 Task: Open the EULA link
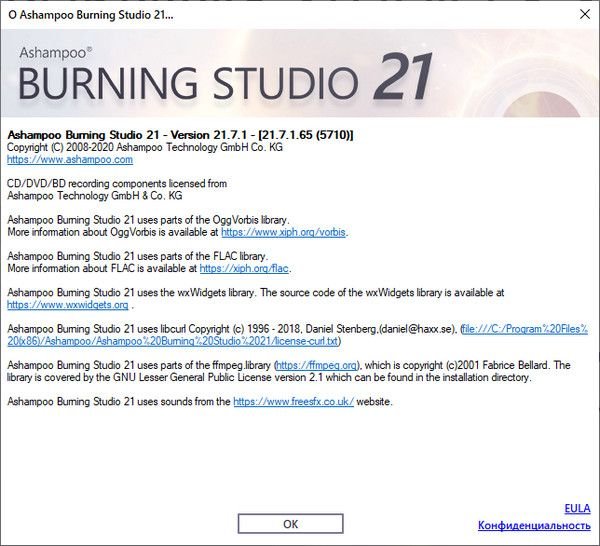pos(577,508)
